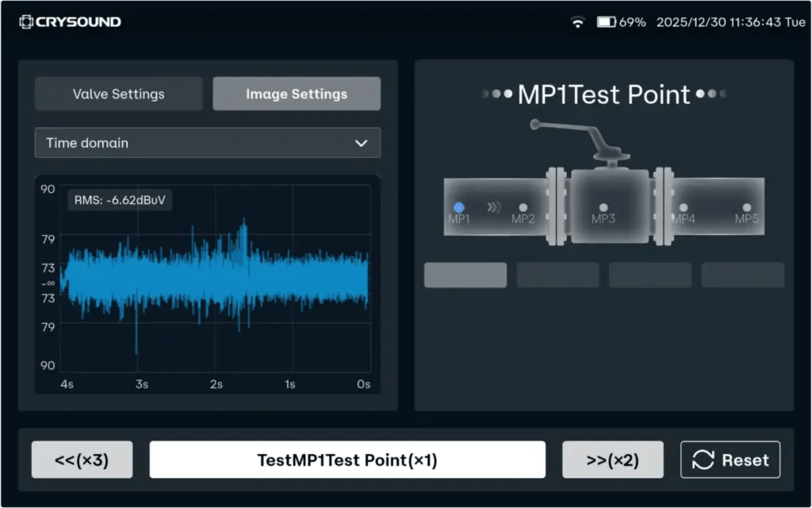This screenshot has height=508, width=812.
Task: Switch to the Valve Settings tab
Action: [118, 94]
